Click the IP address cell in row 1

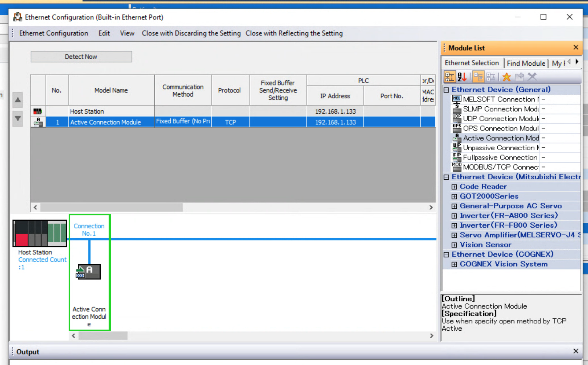[335, 122]
